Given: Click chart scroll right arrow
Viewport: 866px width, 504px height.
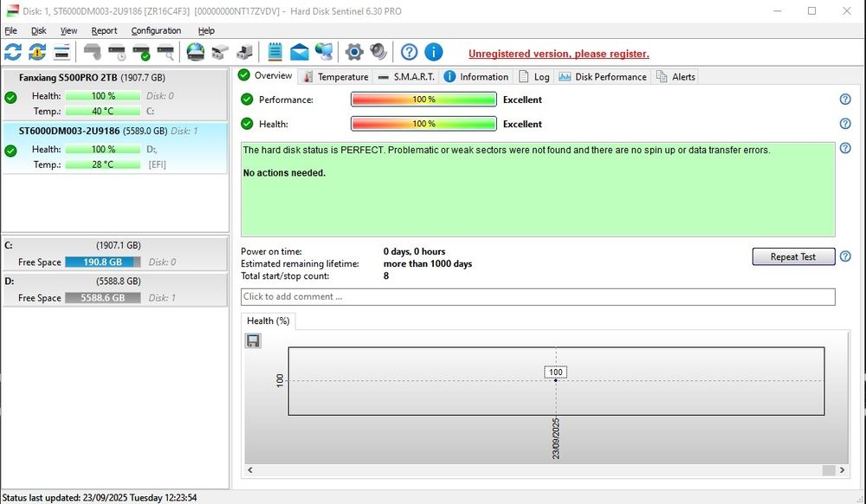Looking at the screenshot, I should point(842,469).
